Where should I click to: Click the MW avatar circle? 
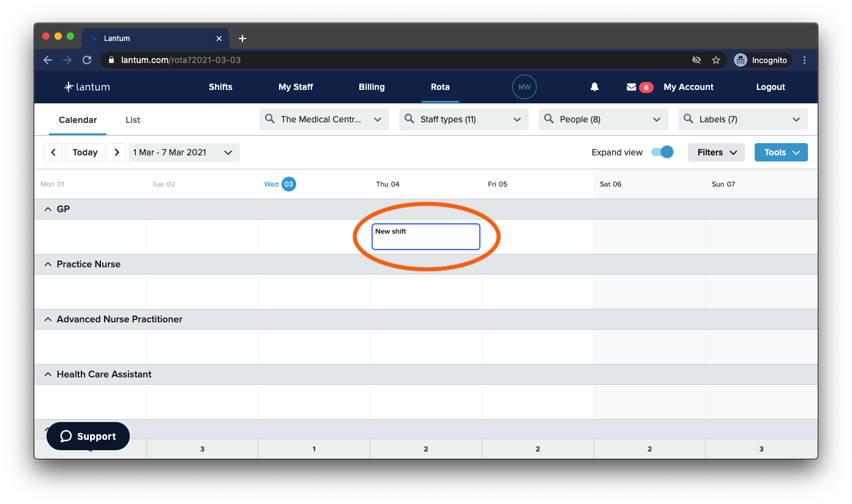click(525, 87)
